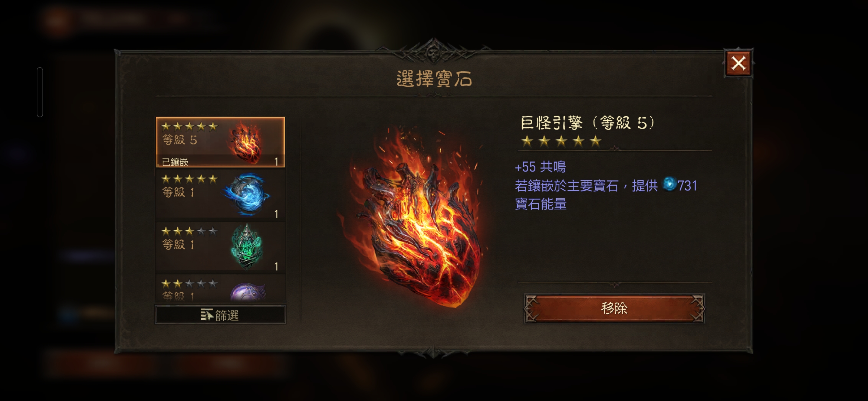868x401 pixels.
Task: Click the star rating on green gem row
Action: [190, 231]
